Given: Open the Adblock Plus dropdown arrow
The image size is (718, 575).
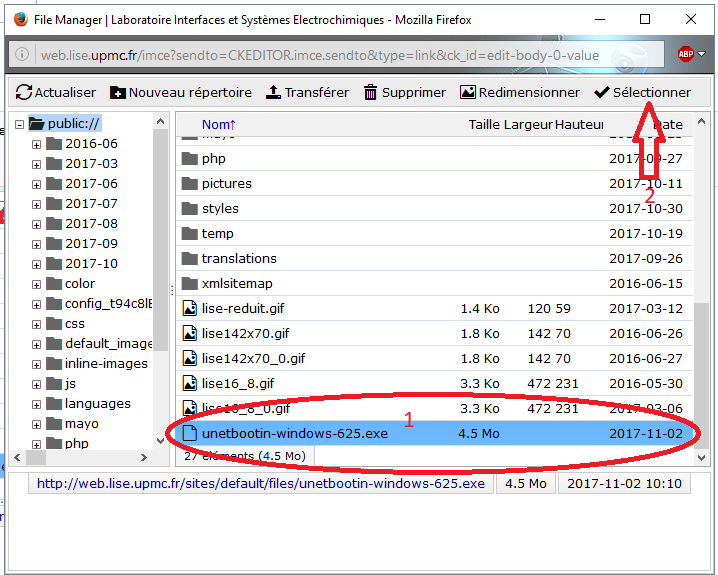Looking at the screenshot, I should tap(702, 54).
